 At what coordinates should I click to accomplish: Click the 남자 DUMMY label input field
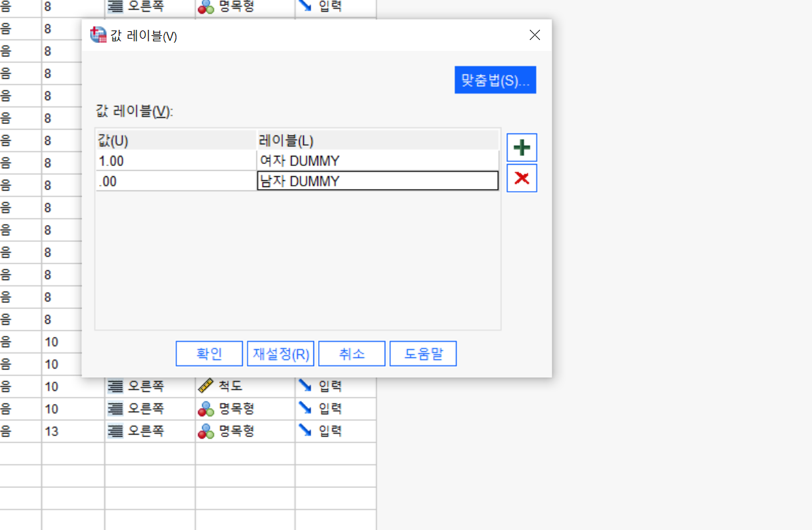(x=378, y=181)
